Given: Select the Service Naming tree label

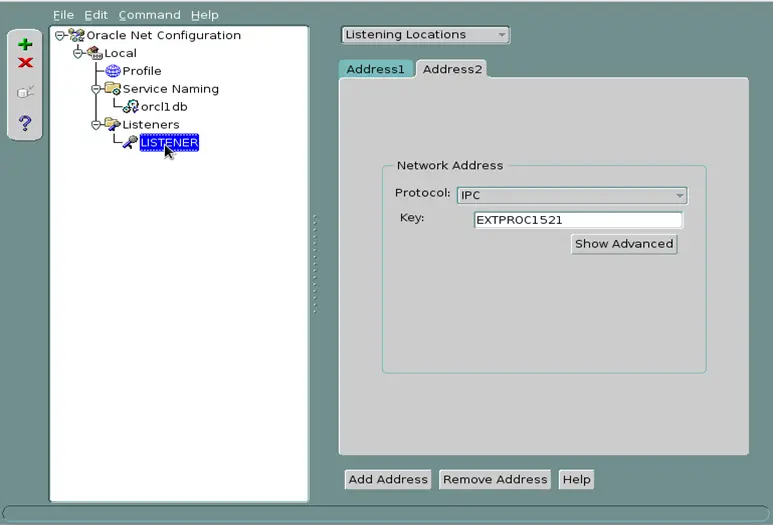Looking at the screenshot, I should (x=171, y=89).
